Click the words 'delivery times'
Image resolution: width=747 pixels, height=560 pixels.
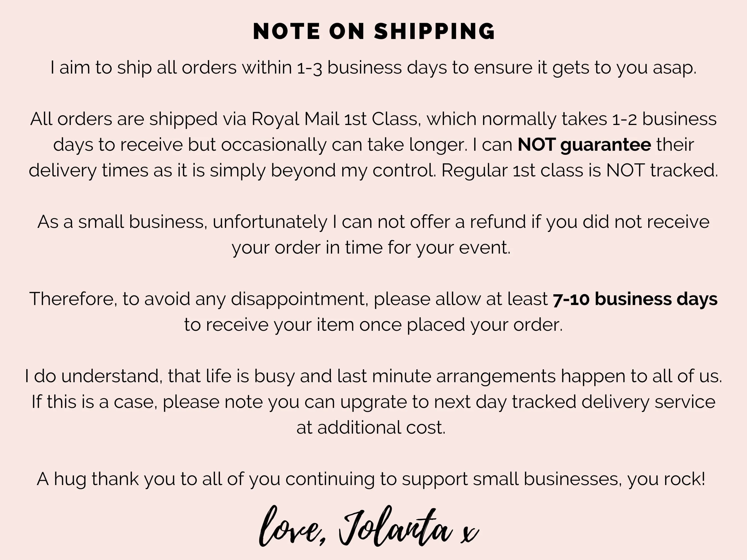89,170
